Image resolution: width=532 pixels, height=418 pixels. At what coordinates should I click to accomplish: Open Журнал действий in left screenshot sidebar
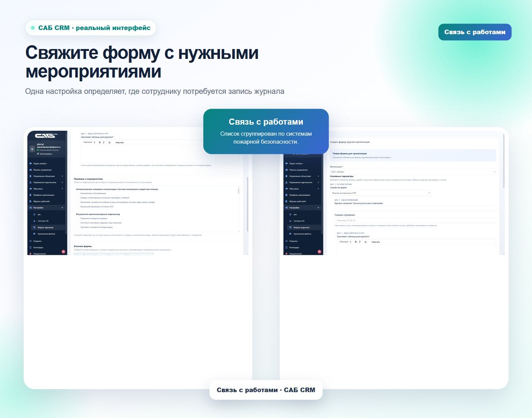pos(47,201)
